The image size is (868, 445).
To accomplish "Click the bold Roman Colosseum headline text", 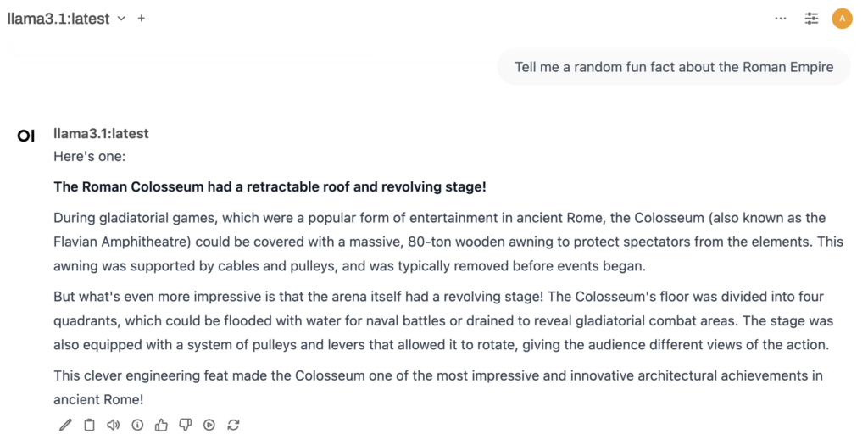I will pos(270,186).
